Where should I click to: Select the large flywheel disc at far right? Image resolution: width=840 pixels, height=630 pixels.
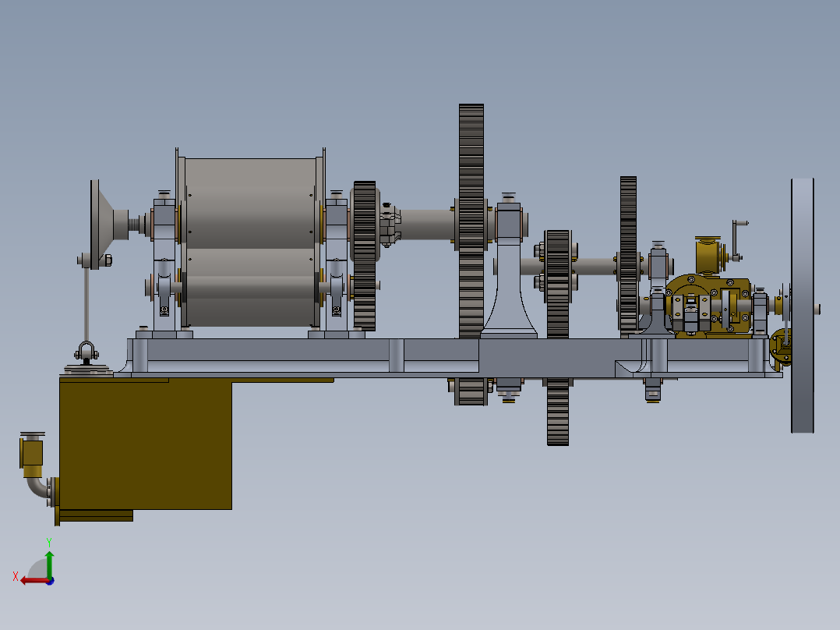click(x=803, y=306)
